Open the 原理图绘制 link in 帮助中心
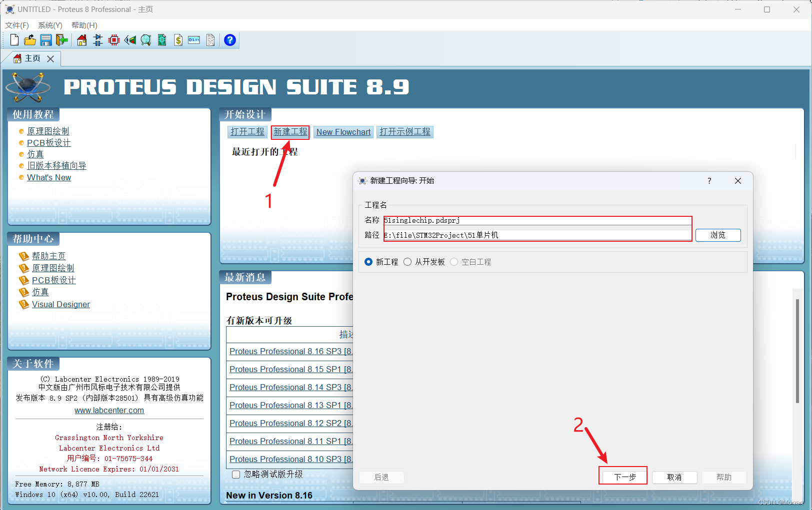812x510 pixels. [53, 268]
